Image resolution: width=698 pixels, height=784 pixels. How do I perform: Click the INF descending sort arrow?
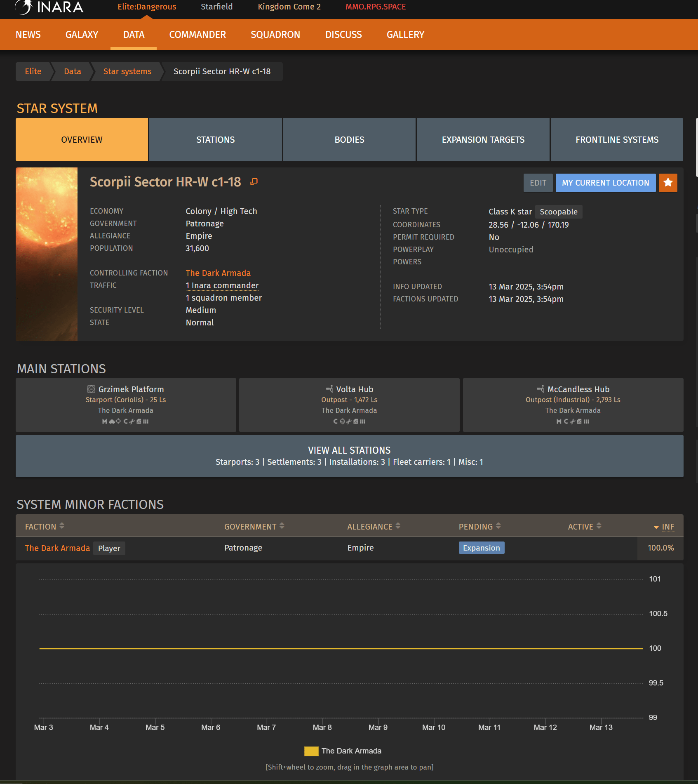click(656, 527)
